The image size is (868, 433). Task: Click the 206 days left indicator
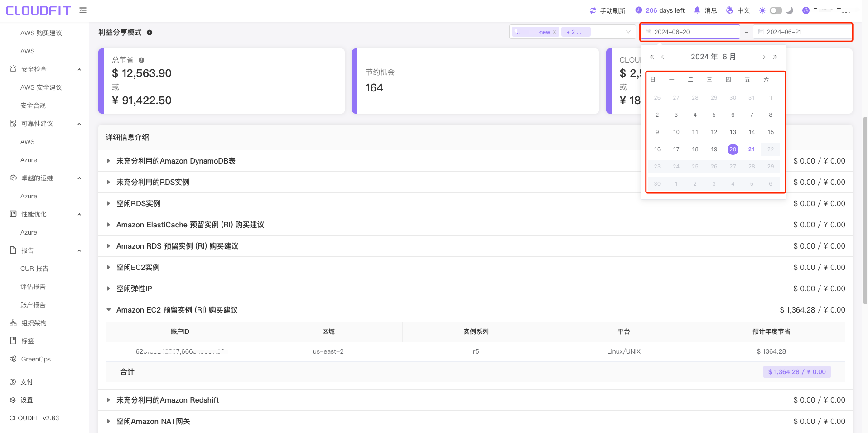pyautogui.click(x=660, y=10)
